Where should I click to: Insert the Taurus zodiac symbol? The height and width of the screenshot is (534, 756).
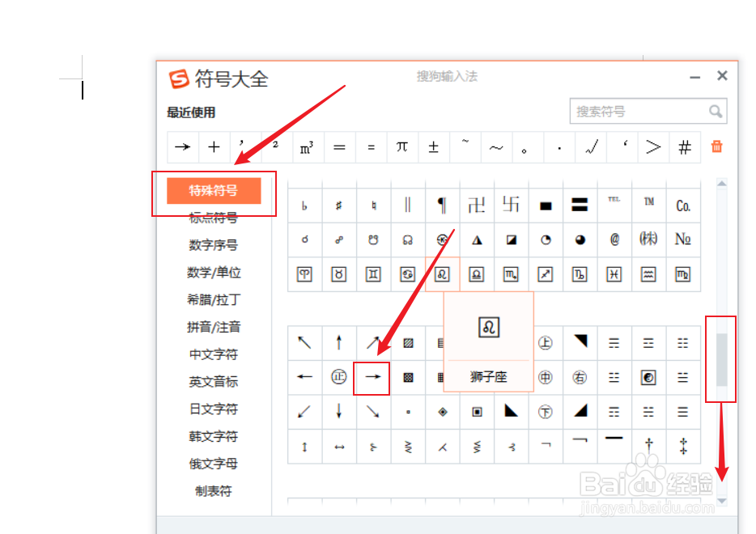click(339, 274)
